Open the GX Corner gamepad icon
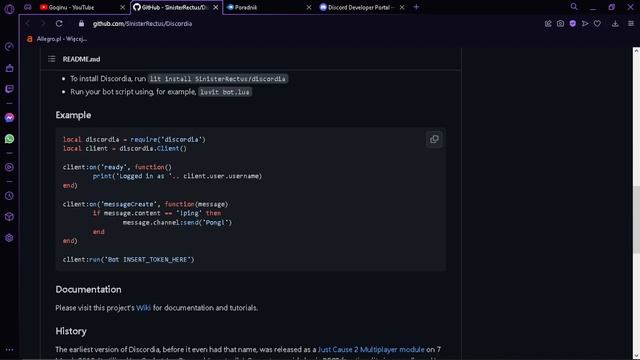The height and width of the screenshot is (360, 640). (x=28, y=7)
